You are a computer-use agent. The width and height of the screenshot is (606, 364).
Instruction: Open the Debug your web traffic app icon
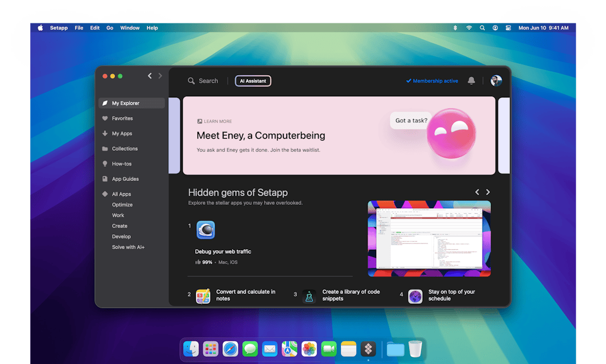coord(205,230)
